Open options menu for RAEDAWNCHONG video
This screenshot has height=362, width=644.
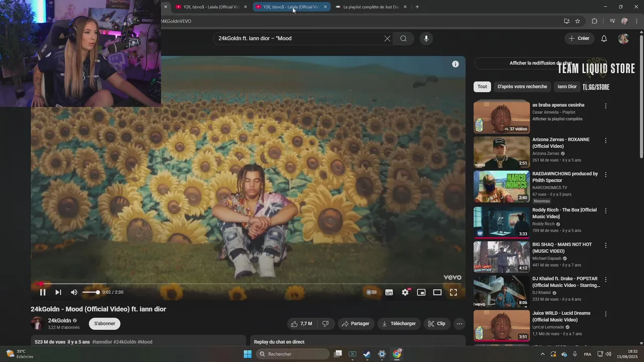point(606,174)
